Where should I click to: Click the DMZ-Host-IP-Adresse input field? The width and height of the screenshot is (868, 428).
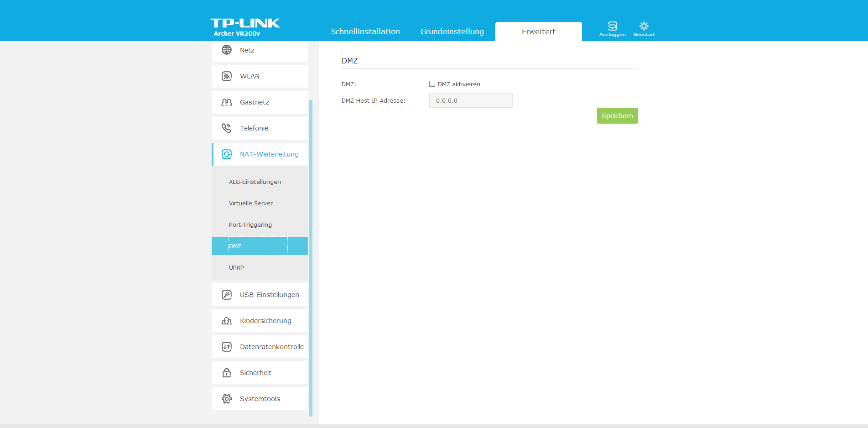tap(471, 100)
